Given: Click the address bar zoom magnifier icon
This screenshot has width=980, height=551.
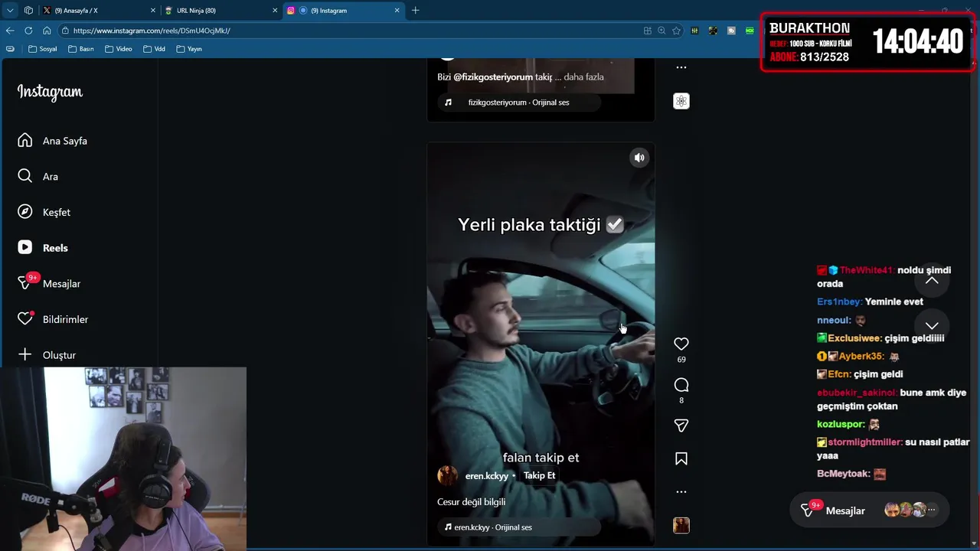Looking at the screenshot, I should pos(661,31).
